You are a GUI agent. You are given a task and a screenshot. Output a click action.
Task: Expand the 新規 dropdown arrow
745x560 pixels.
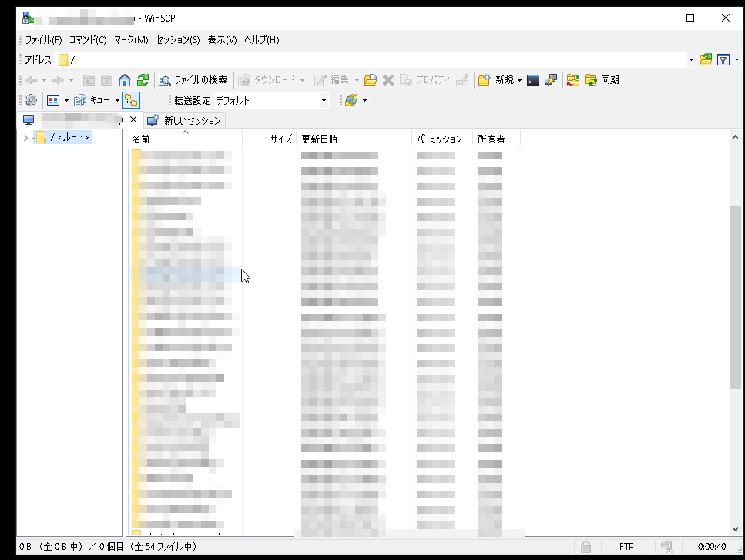tap(520, 80)
